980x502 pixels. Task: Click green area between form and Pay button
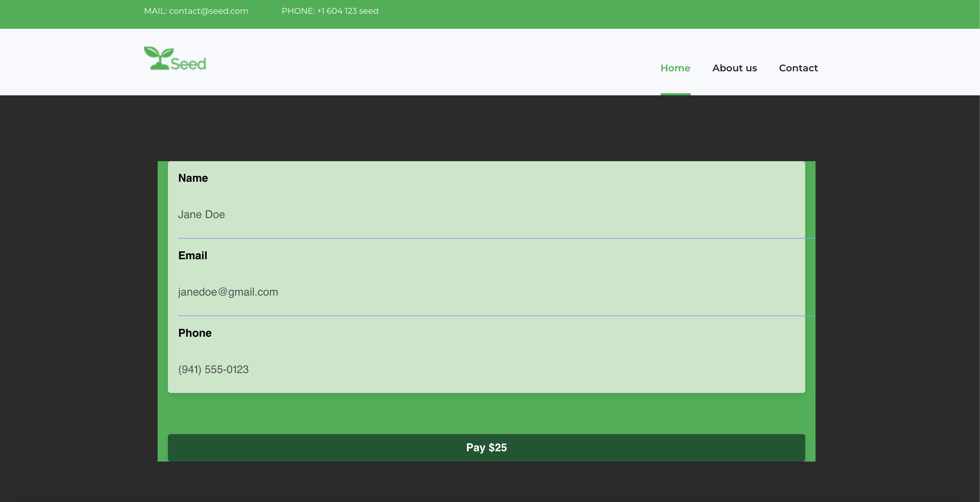(x=486, y=414)
